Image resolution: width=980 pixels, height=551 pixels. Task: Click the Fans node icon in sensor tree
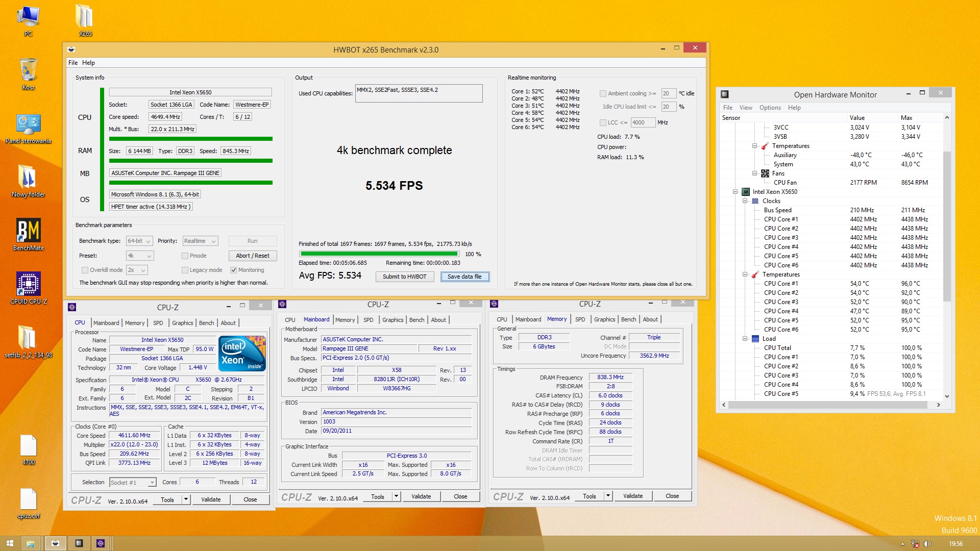pyautogui.click(x=765, y=173)
